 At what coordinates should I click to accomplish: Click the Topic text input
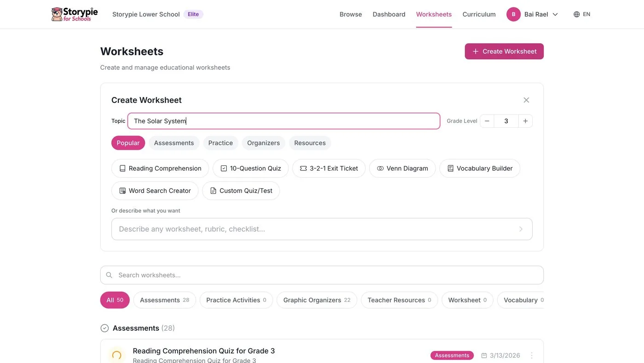coord(283,121)
